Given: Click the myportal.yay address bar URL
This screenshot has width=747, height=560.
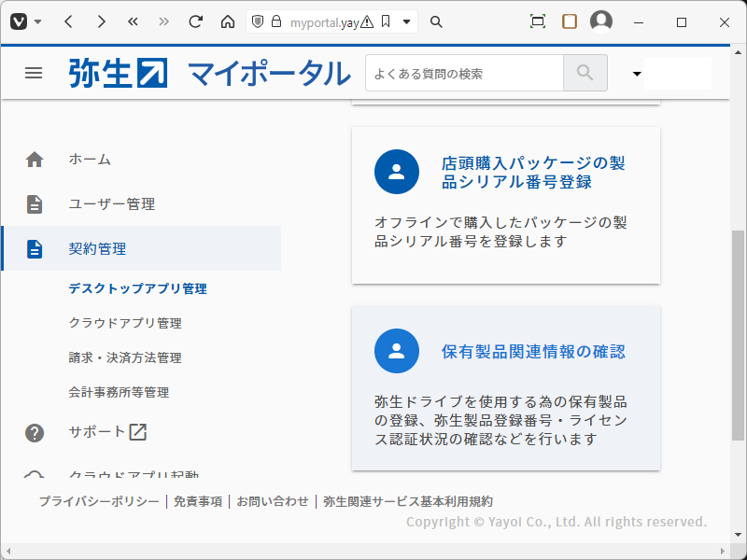Looking at the screenshot, I should click(324, 22).
